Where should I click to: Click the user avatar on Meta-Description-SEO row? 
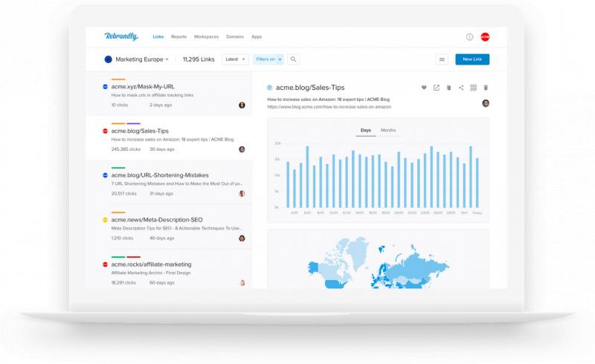coord(242,238)
